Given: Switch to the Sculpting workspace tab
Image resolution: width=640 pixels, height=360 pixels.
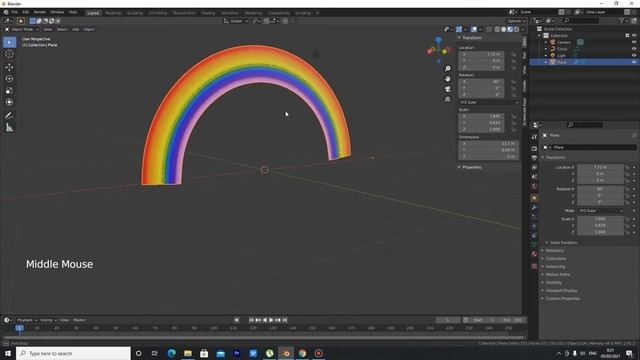Looking at the screenshot, I should point(135,13).
